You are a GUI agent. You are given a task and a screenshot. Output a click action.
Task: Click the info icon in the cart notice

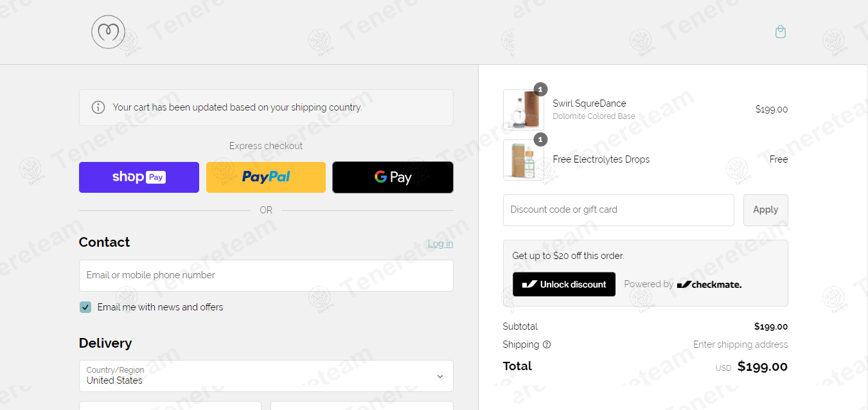point(98,107)
